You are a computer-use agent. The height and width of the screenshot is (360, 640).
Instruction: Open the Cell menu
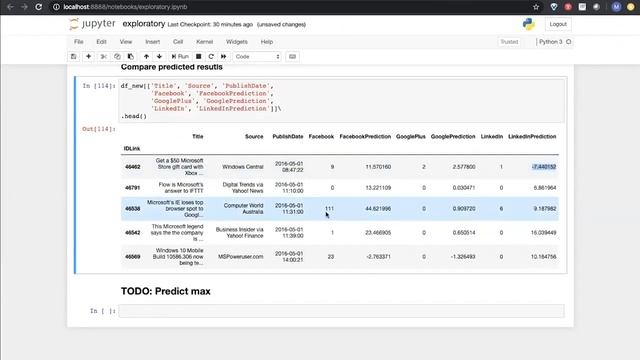tap(178, 42)
